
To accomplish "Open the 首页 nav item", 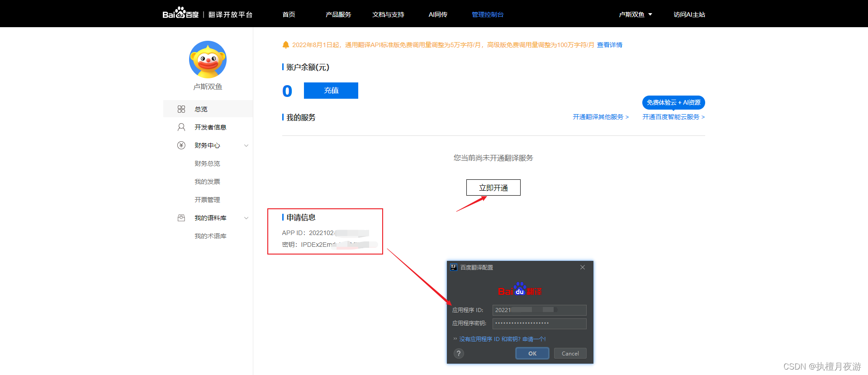I will (289, 14).
